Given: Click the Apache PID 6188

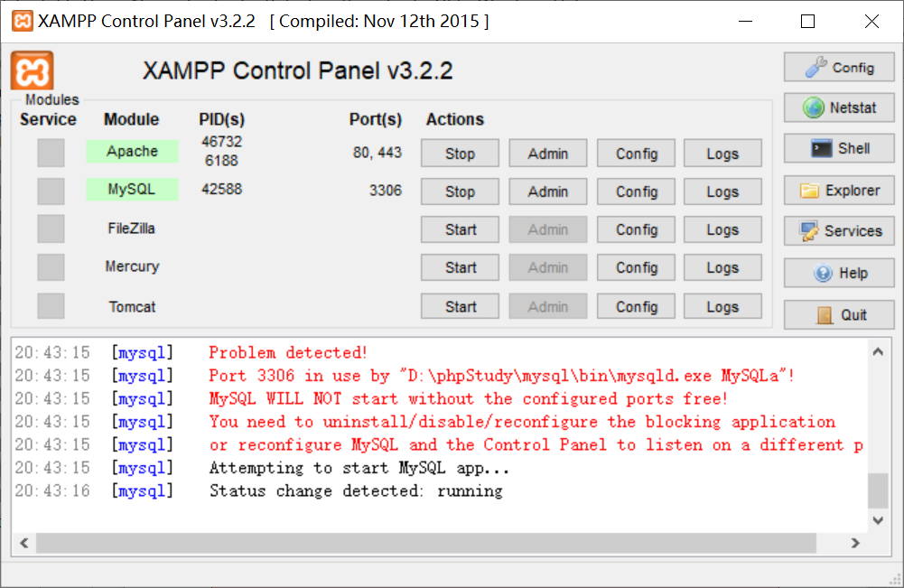Looking at the screenshot, I should 222,160.
